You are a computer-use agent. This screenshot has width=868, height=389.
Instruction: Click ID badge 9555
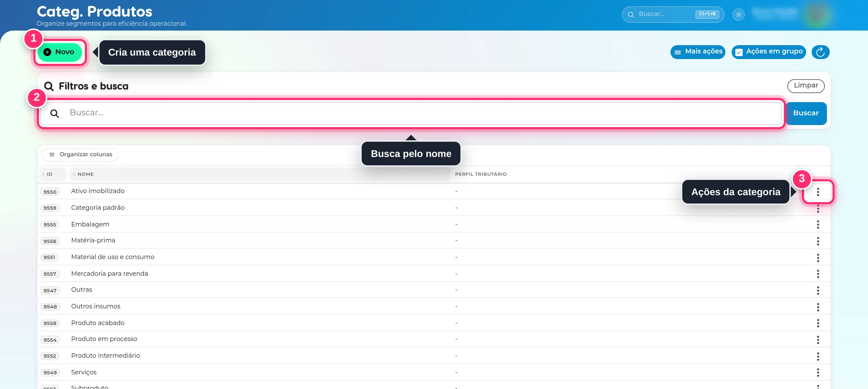pos(50,225)
